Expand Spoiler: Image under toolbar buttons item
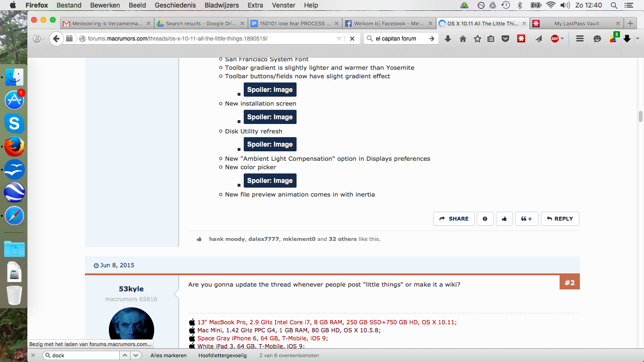This screenshot has height=362, width=644. [x=270, y=90]
